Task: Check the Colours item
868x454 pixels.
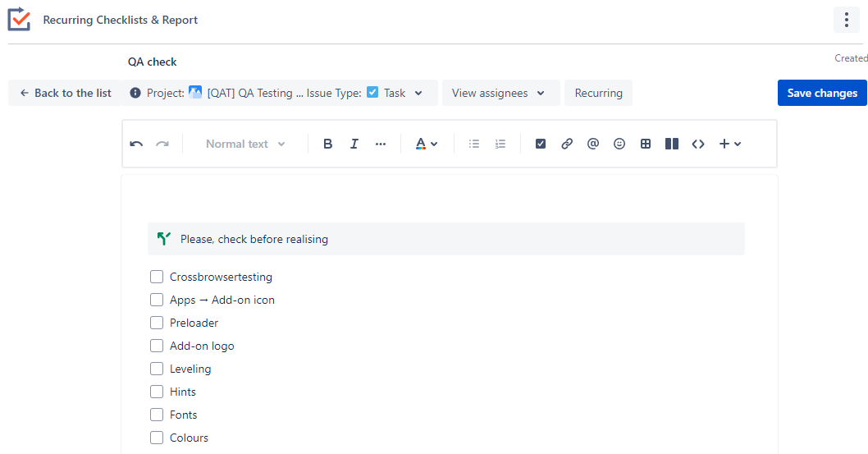Action: tap(157, 438)
